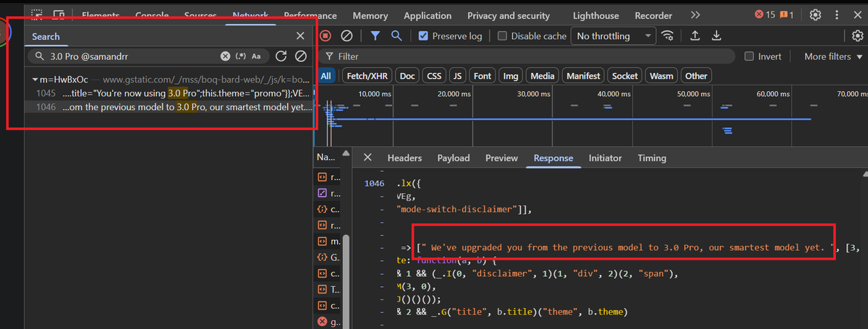Screen dimensions: 868x329
Task: Open search result line 1045
Action: point(171,93)
